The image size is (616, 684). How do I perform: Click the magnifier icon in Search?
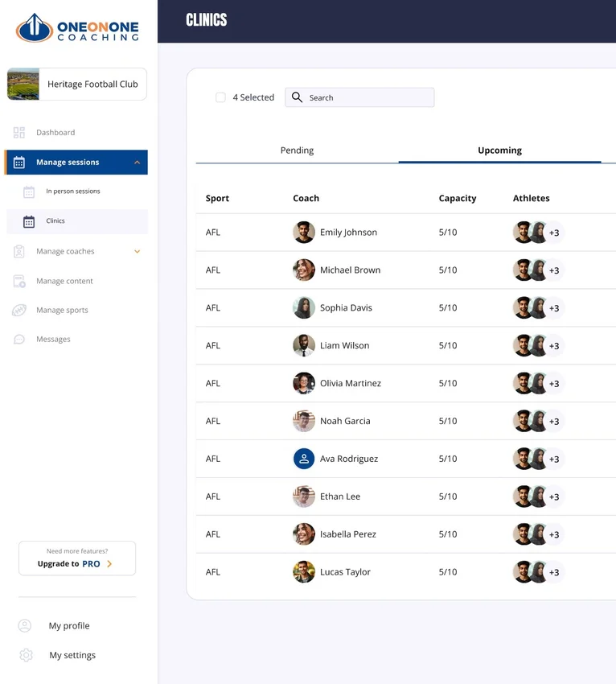297,97
